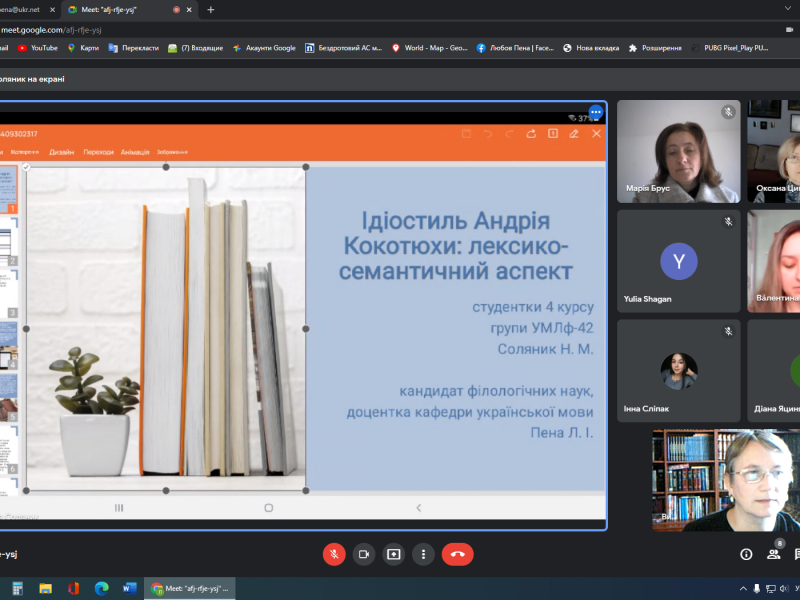Open the in-call chat panel

tap(798, 554)
